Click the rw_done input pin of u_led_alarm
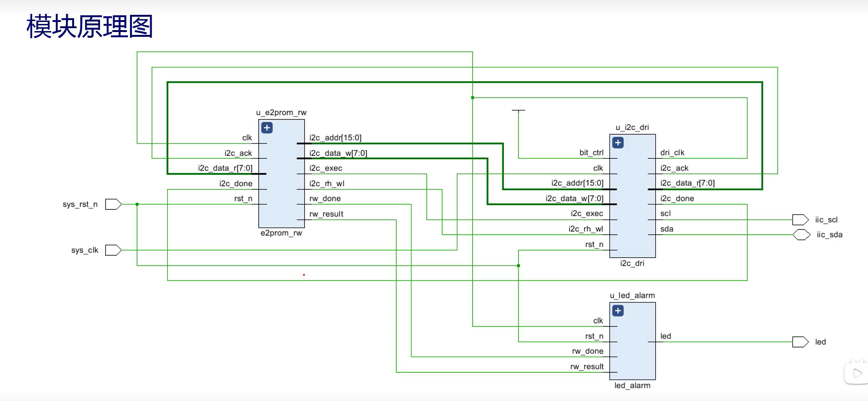868x401 pixels. (587, 351)
